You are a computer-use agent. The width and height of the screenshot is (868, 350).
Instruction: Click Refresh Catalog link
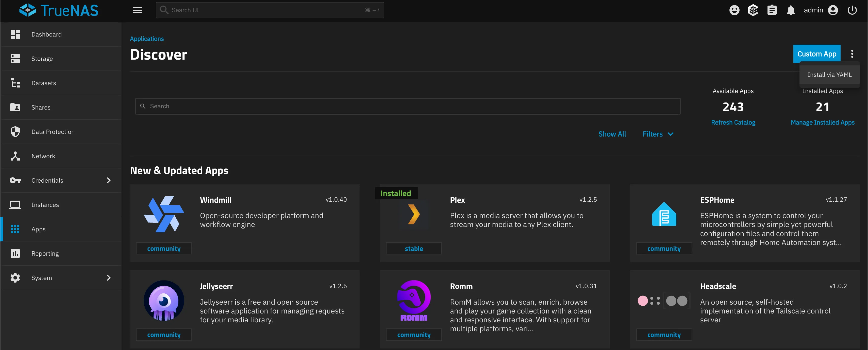pyautogui.click(x=733, y=122)
